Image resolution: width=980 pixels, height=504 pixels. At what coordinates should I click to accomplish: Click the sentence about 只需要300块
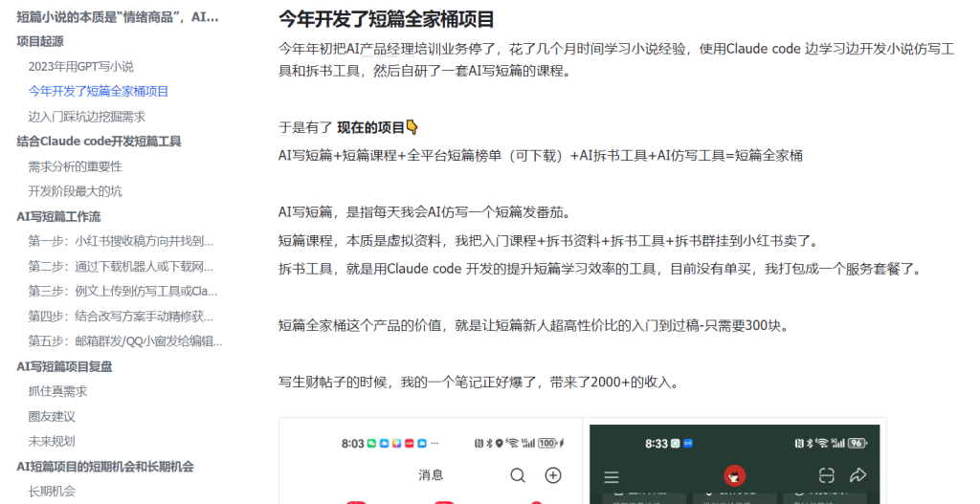pos(534,325)
